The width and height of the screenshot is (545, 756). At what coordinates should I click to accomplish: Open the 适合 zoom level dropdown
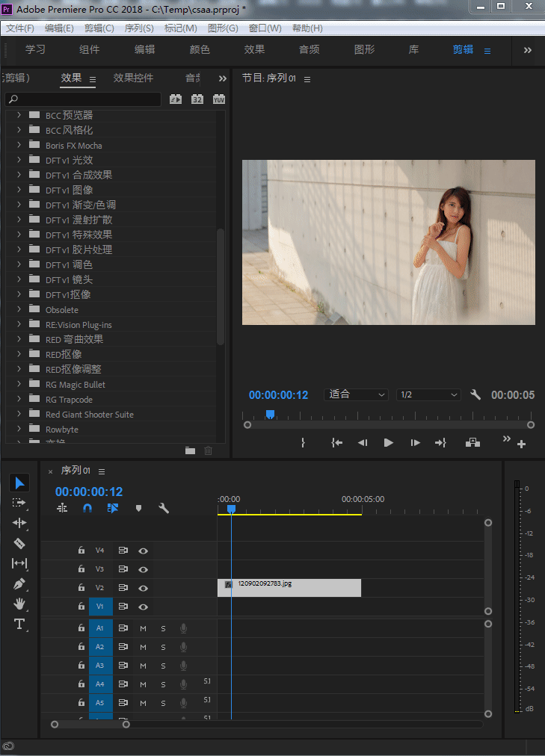pyautogui.click(x=356, y=395)
